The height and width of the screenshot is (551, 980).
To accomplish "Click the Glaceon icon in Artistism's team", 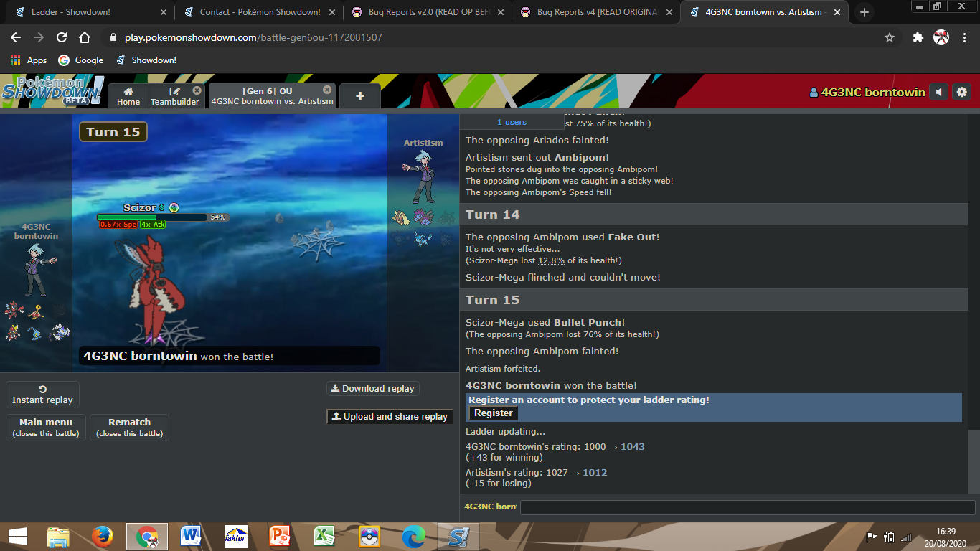I will tap(423, 238).
